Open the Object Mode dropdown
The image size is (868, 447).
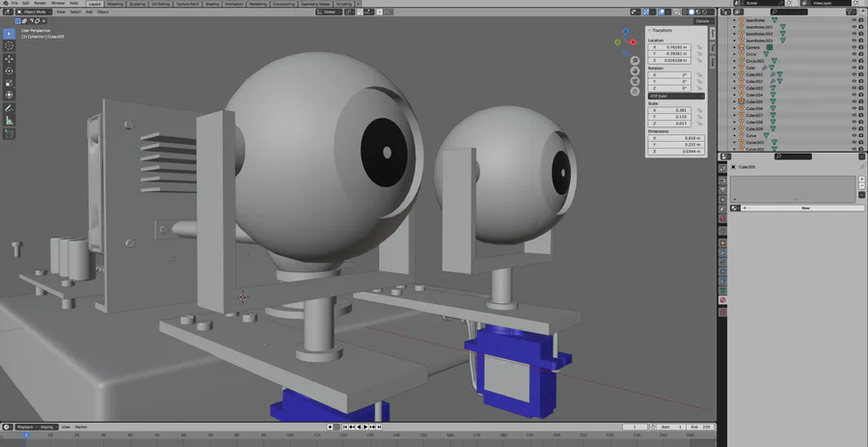pos(35,12)
